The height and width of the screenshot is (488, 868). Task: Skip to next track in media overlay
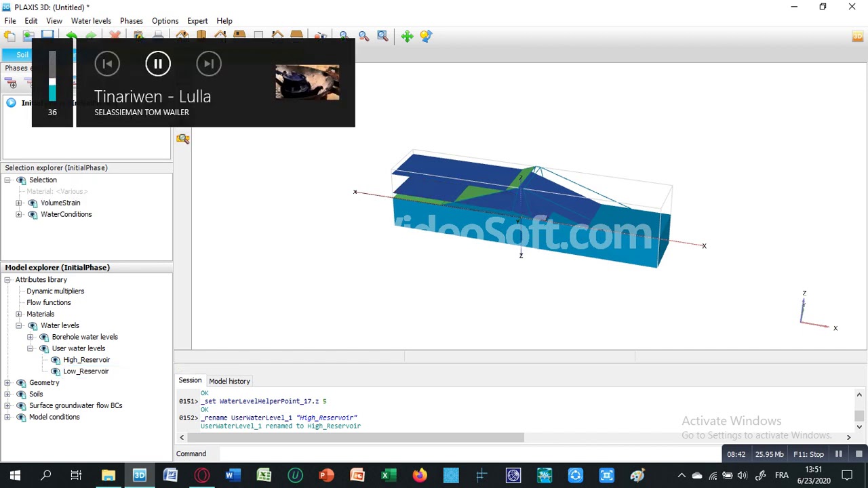[209, 64]
